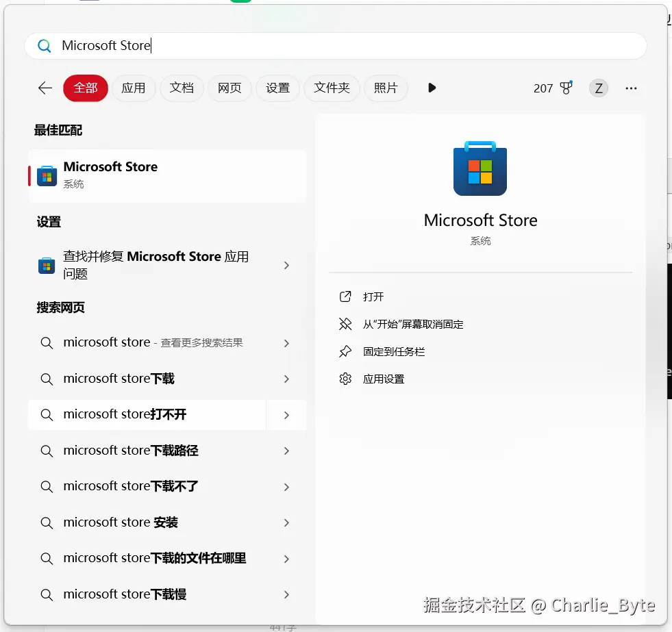Click Microsoft Store title in preview pane
The height and width of the screenshot is (632, 672).
(480, 220)
